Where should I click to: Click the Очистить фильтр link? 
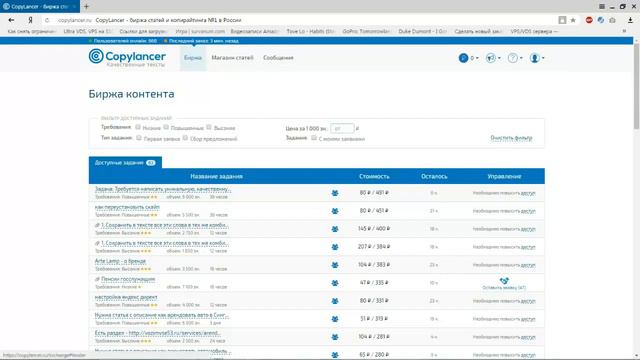[x=511, y=138]
